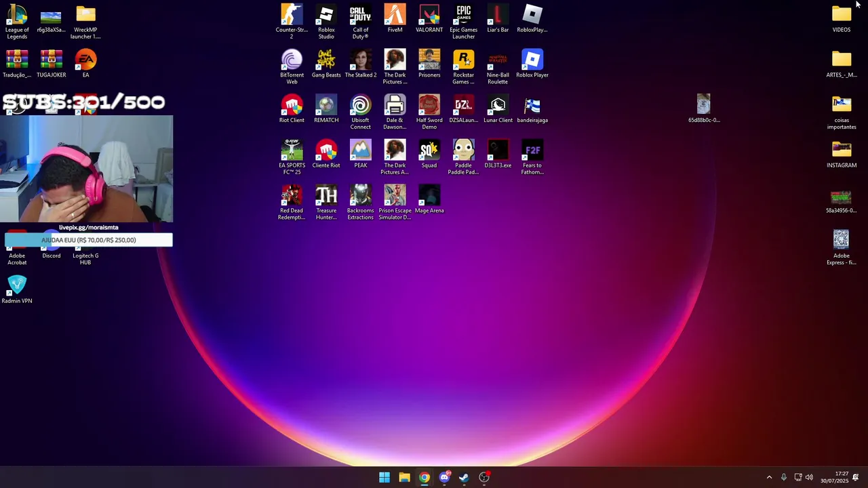Open the 65d88b0c image file
Image resolution: width=868 pixels, height=488 pixels.
point(704,108)
